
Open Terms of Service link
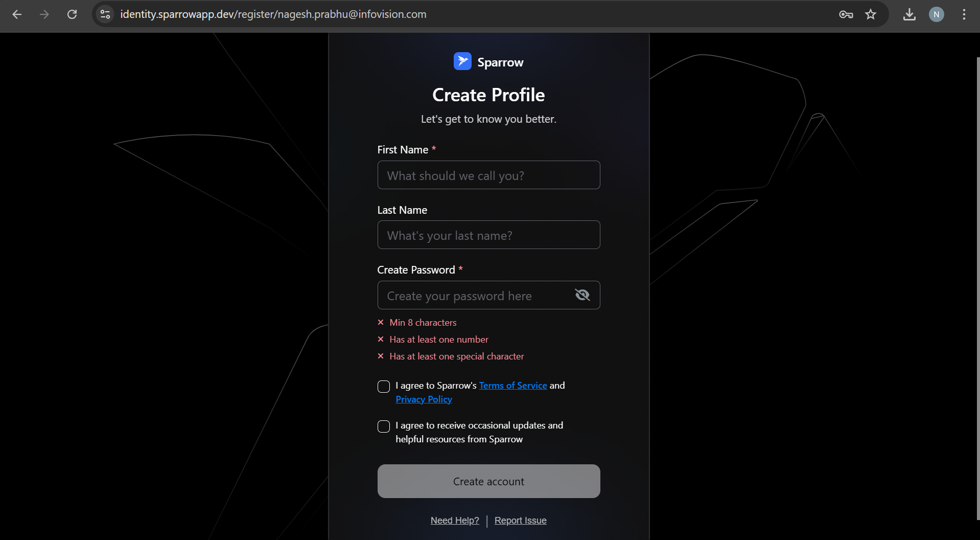coord(513,386)
